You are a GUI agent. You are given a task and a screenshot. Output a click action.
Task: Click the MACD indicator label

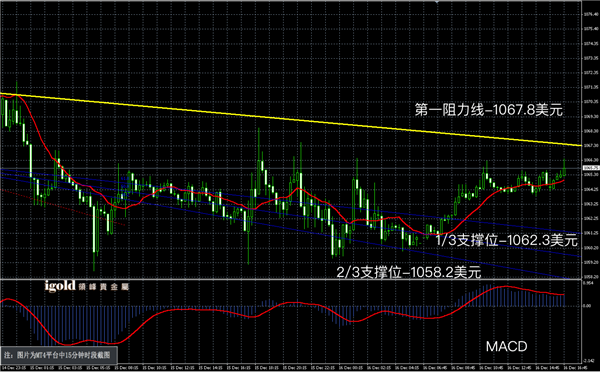(506, 346)
